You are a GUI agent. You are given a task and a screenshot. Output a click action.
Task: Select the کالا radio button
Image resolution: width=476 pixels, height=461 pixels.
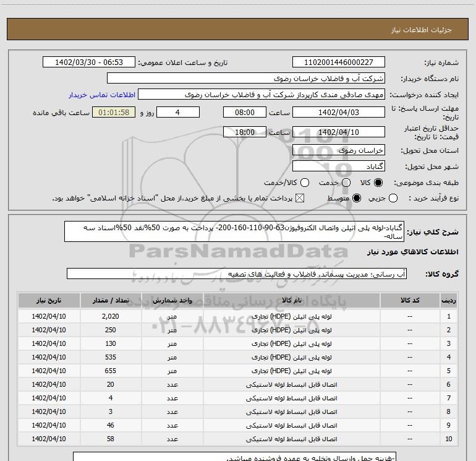(x=378, y=183)
